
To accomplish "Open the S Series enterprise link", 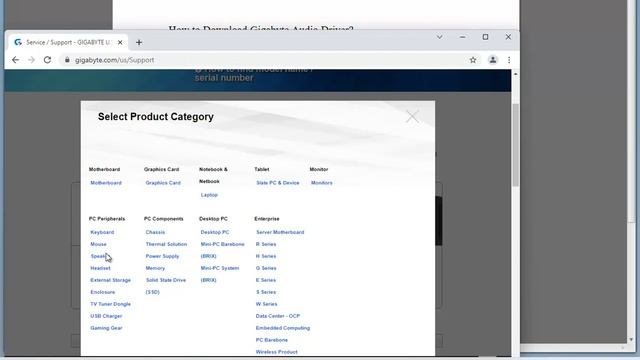I will [x=266, y=292].
